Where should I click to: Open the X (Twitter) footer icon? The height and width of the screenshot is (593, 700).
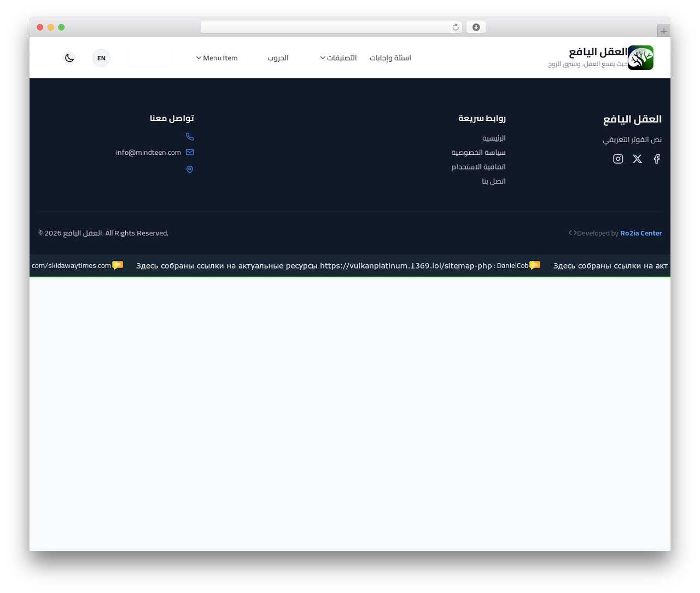pyautogui.click(x=637, y=159)
